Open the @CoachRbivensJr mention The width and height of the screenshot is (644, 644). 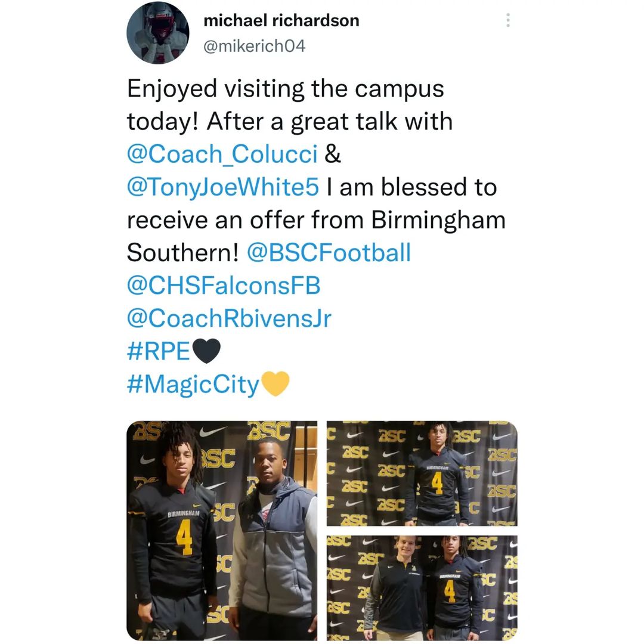click(229, 318)
